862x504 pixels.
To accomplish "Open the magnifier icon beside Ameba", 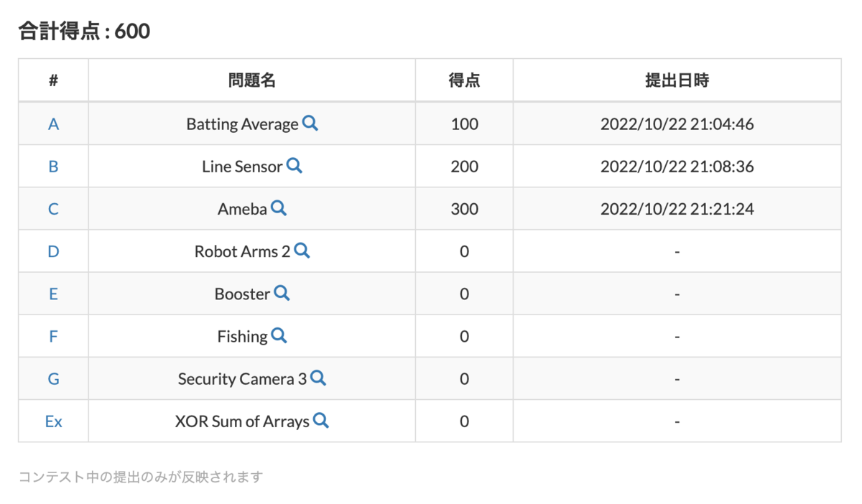I will pyautogui.click(x=279, y=209).
